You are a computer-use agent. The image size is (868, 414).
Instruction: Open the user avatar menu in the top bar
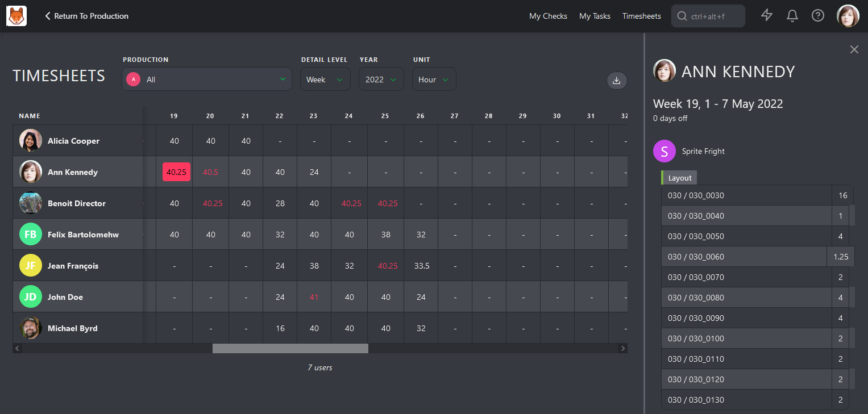point(848,16)
